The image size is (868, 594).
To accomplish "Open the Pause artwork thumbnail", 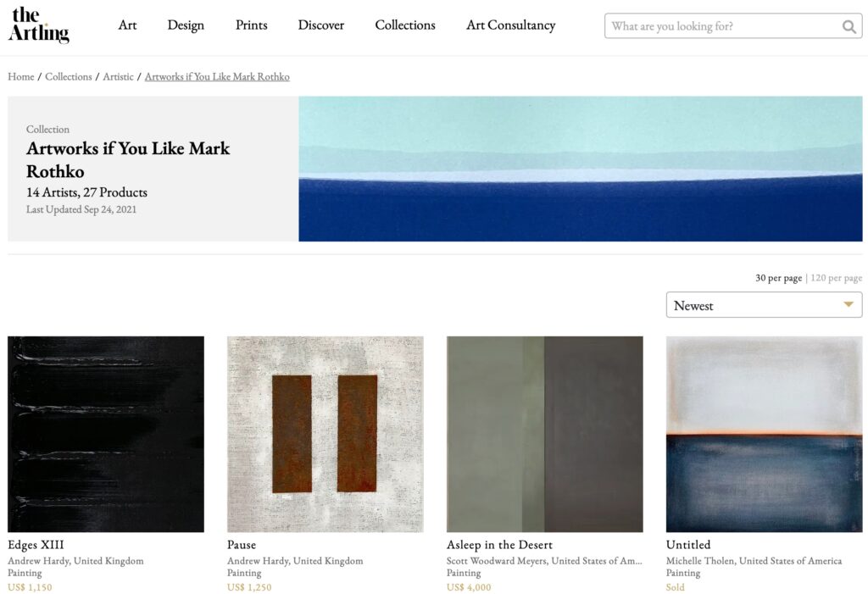I will pos(325,434).
